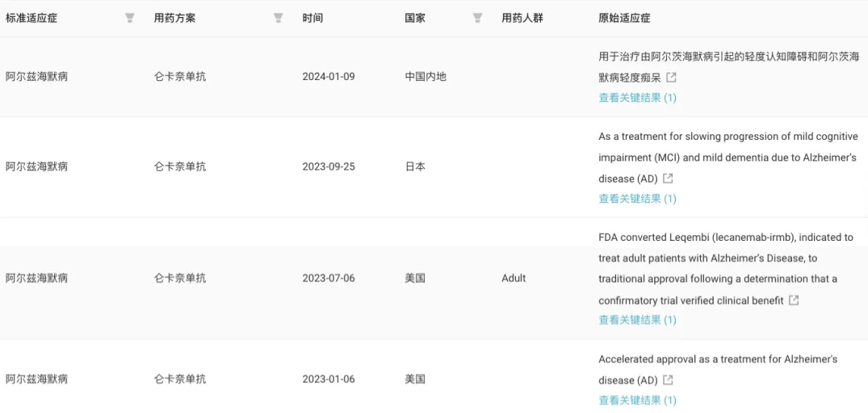The height and width of the screenshot is (413, 868).
Task: Click the 日本 country cell
Action: (415, 166)
